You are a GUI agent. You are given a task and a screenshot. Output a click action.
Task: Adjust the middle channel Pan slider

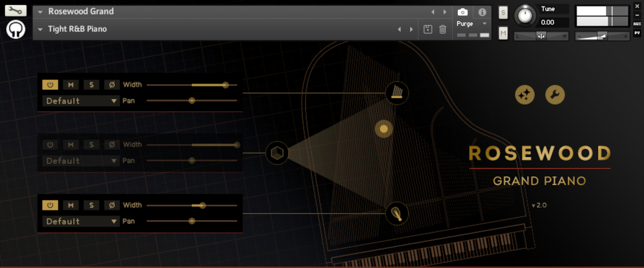click(x=192, y=160)
